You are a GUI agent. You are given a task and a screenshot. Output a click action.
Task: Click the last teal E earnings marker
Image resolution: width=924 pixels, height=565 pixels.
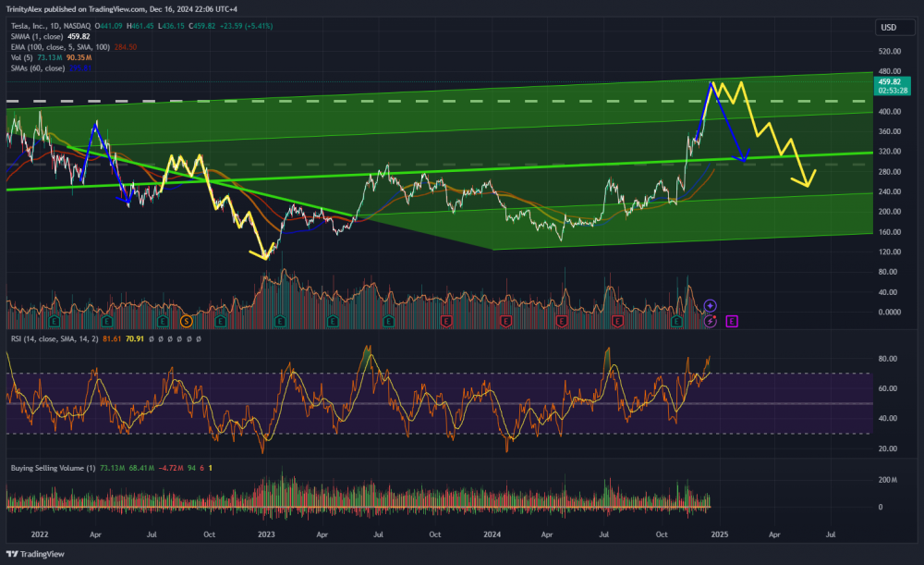tap(675, 321)
